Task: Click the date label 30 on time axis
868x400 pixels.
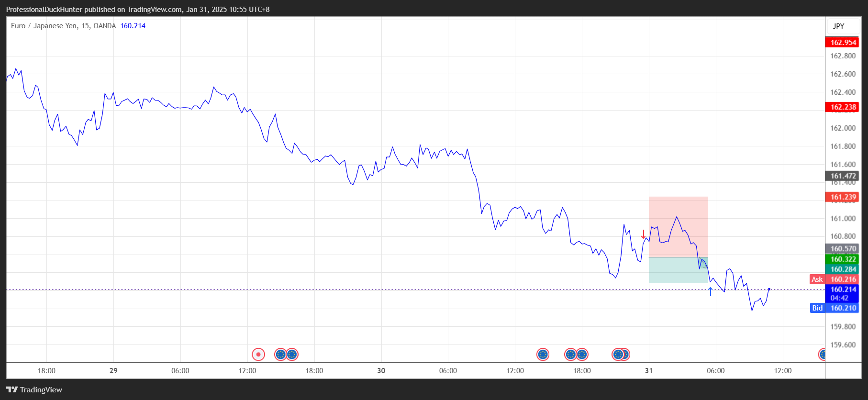Action: coord(381,371)
